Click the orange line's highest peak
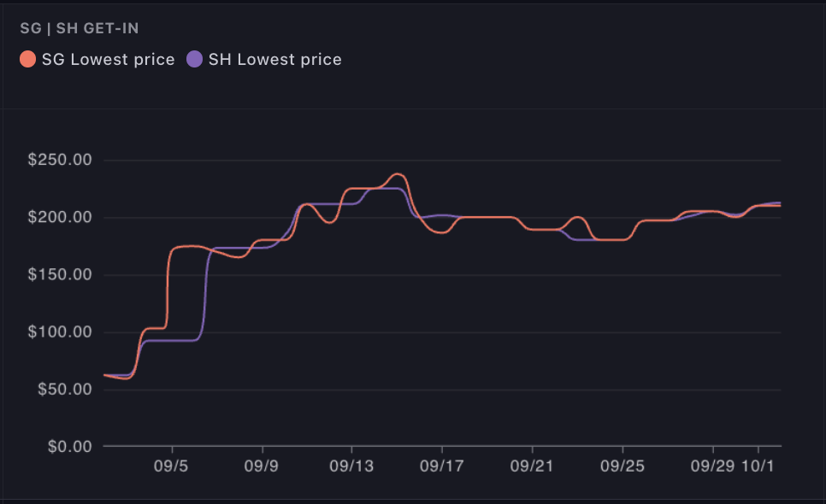This screenshot has height=504, width=826. tap(398, 174)
